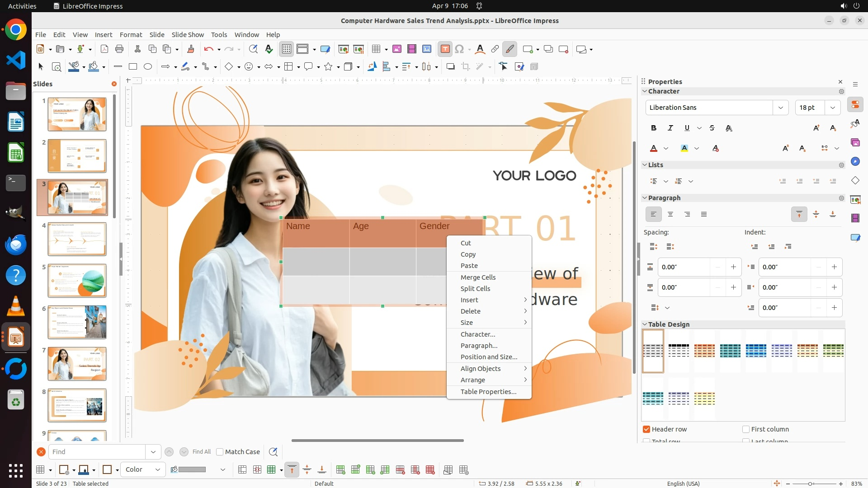Viewport: 868px width, 488px height.
Task: Toggle the Match Case checkbox
Action: [x=220, y=451]
